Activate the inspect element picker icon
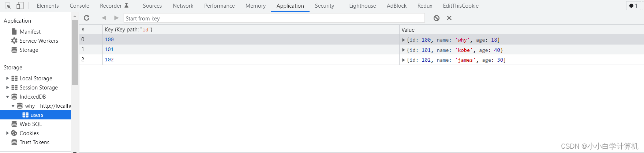Image resolution: width=644 pixels, height=153 pixels. click(x=8, y=6)
